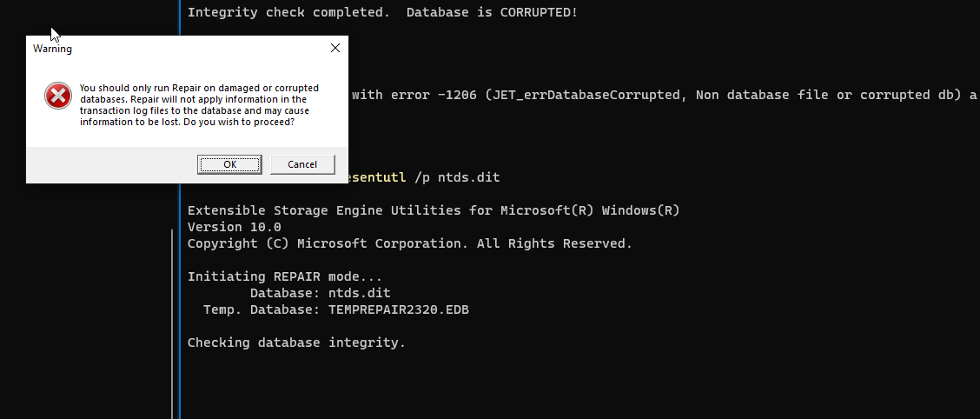The height and width of the screenshot is (419, 980).
Task: Click OK to proceed with the repair
Action: [x=229, y=164]
